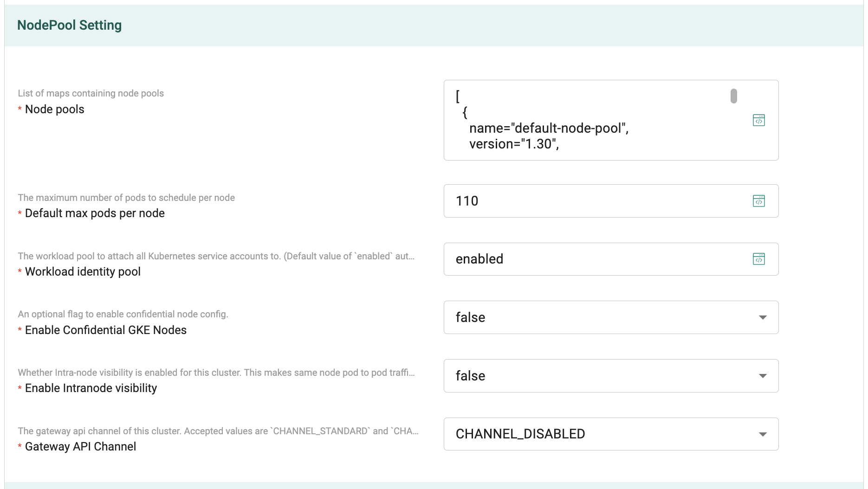This screenshot has height=489, width=868.
Task: Open code editor icon for Node pools
Action: (758, 120)
